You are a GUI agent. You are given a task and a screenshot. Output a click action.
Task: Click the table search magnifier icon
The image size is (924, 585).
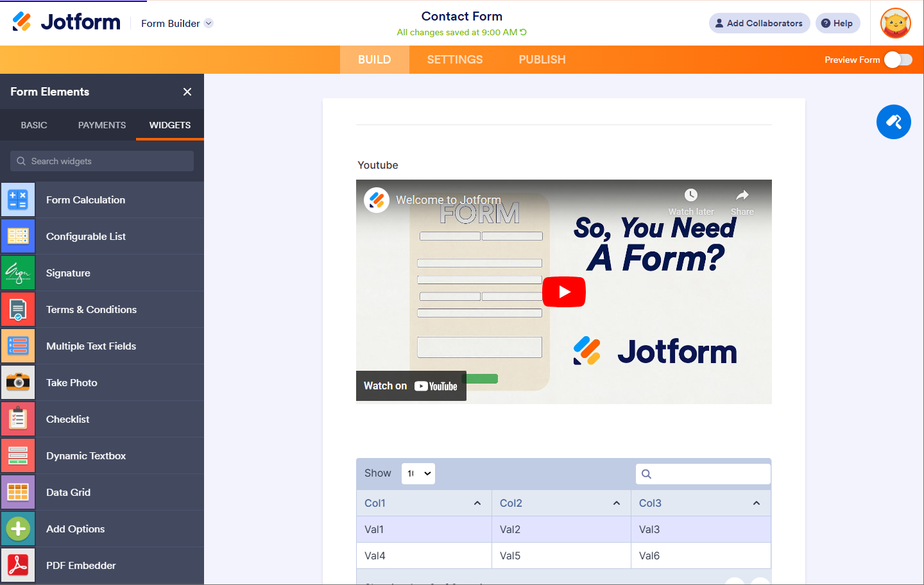pos(647,474)
